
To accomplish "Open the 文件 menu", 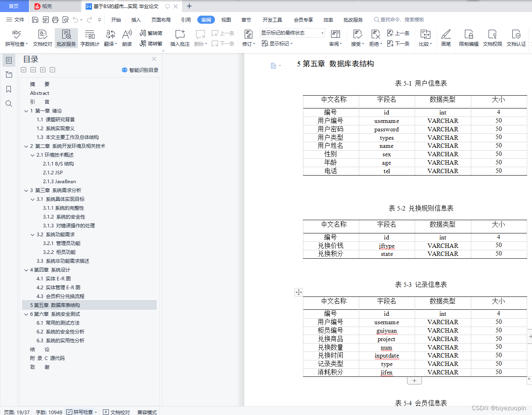I will [15, 20].
